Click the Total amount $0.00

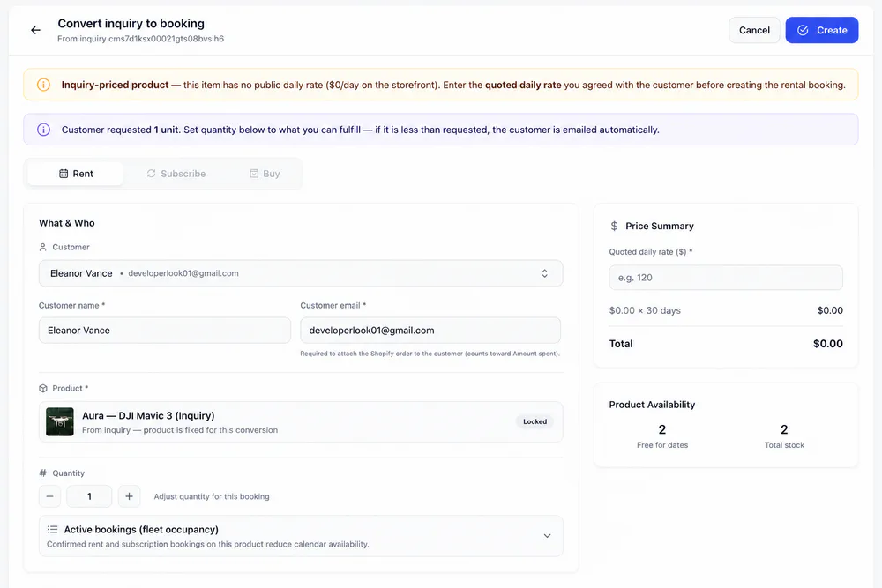coord(827,344)
